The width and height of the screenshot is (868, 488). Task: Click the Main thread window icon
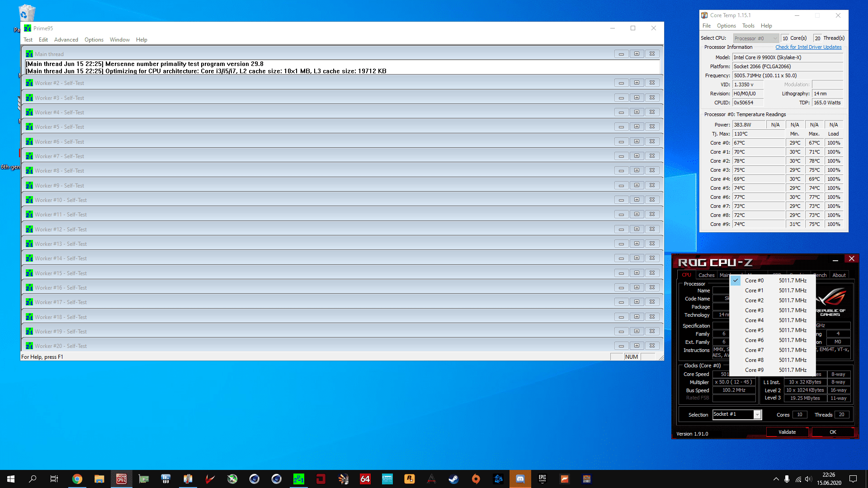click(x=29, y=54)
